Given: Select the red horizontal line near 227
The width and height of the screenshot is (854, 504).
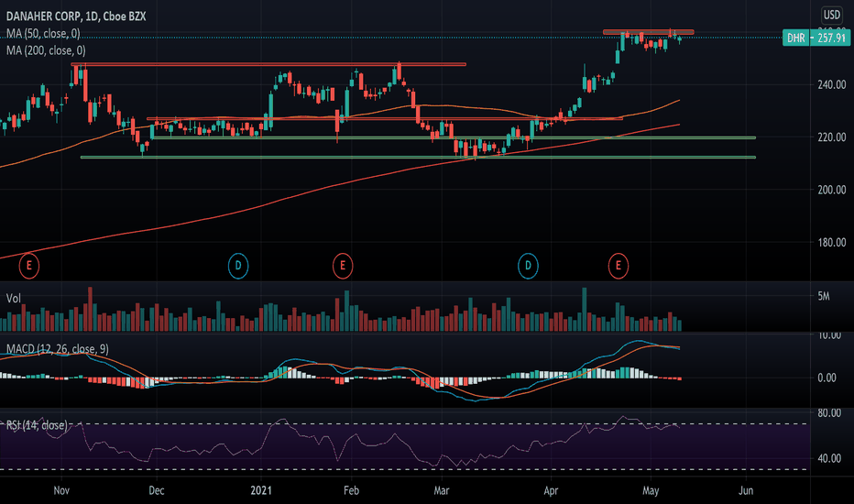Looking at the screenshot, I should (x=385, y=118).
